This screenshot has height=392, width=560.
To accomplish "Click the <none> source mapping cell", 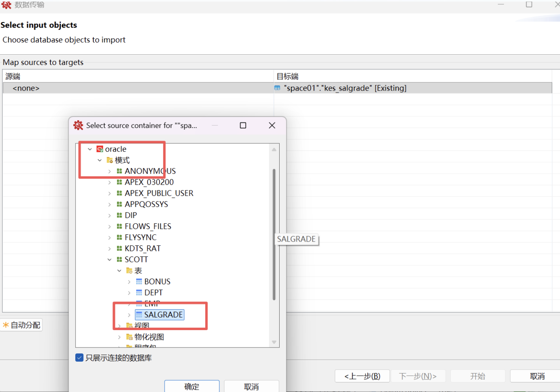I will [26, 88].
